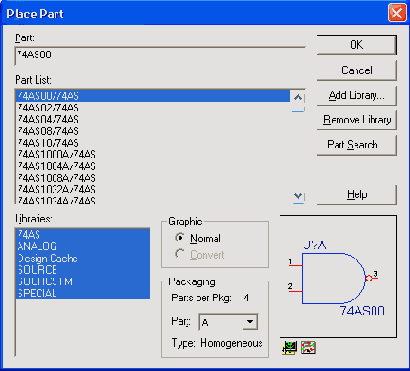The width and height of the screenshot is (410, 371).
Task: Close the Place Part dialog
Action: [x=397, y=13]
